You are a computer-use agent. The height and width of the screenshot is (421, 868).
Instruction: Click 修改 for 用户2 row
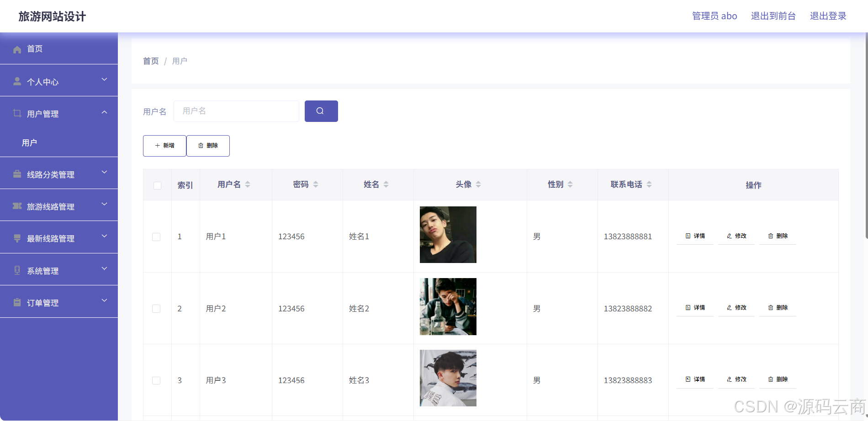(736, 308)
